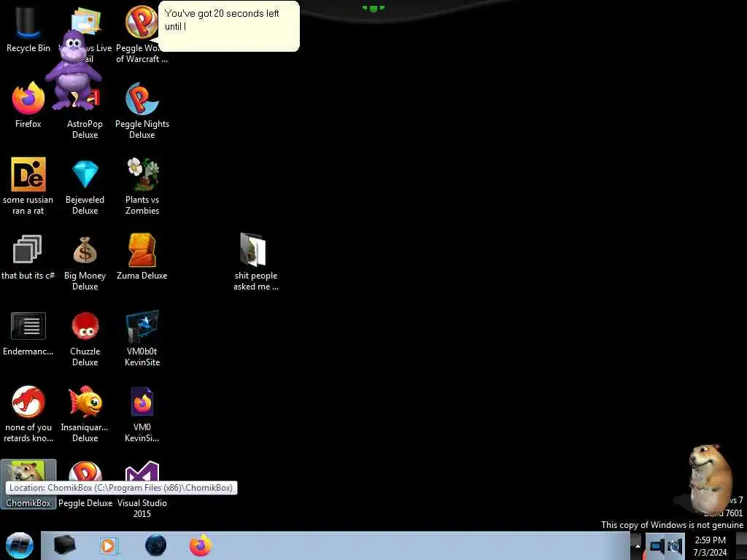This screenshot has height=560, width=747.
Task: Open the clock showing 2:59 PM
Action: point(710,545)
